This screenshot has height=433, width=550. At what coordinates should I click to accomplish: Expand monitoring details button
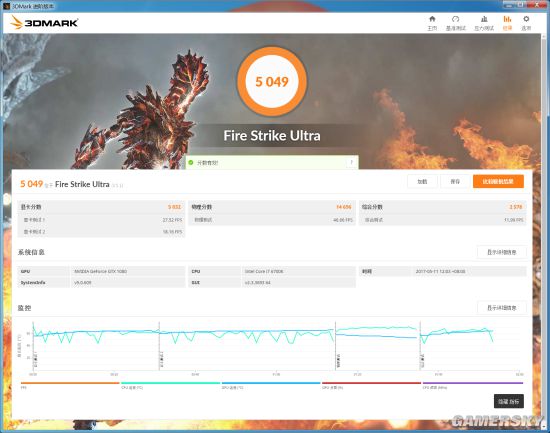502,308
